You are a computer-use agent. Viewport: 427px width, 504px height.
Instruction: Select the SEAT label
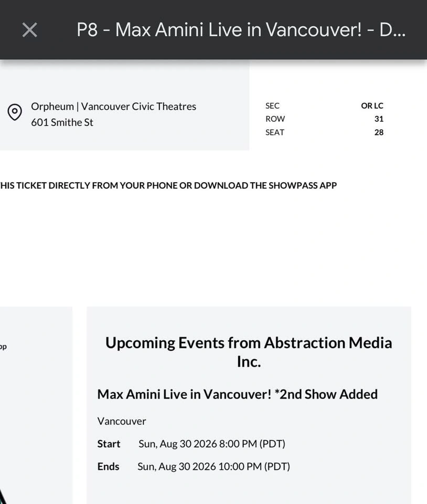click(274, 132)
